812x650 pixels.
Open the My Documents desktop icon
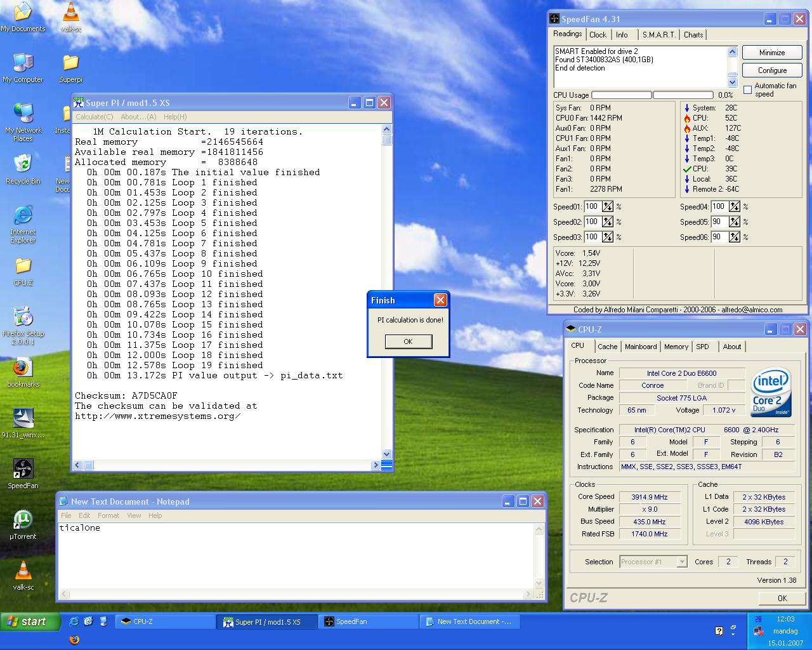click(x=23, y=17)
